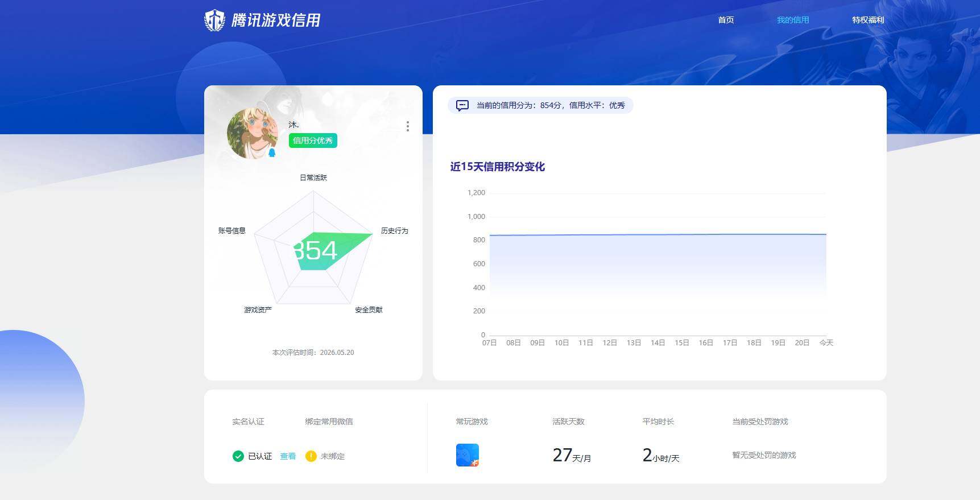Click the 实名认证 label
The height and width of the screenshot is (500, 980).
click(248, 422)
